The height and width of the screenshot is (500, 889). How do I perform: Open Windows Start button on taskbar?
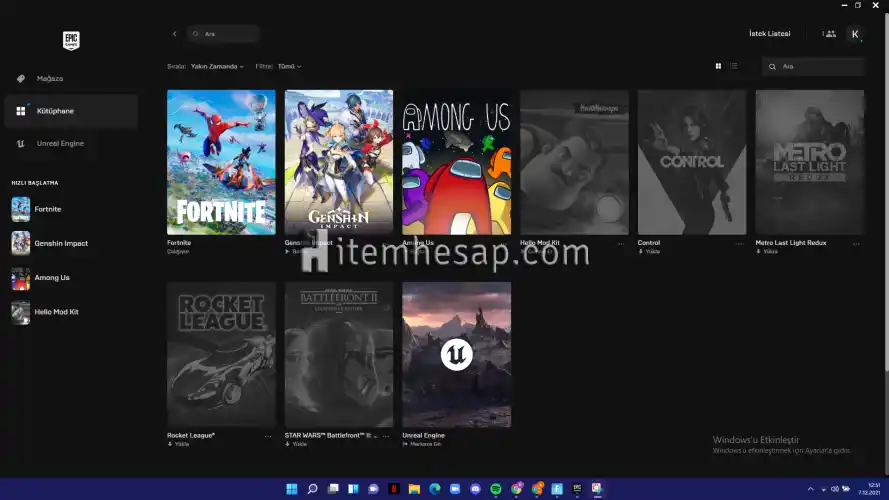point(291,489)
